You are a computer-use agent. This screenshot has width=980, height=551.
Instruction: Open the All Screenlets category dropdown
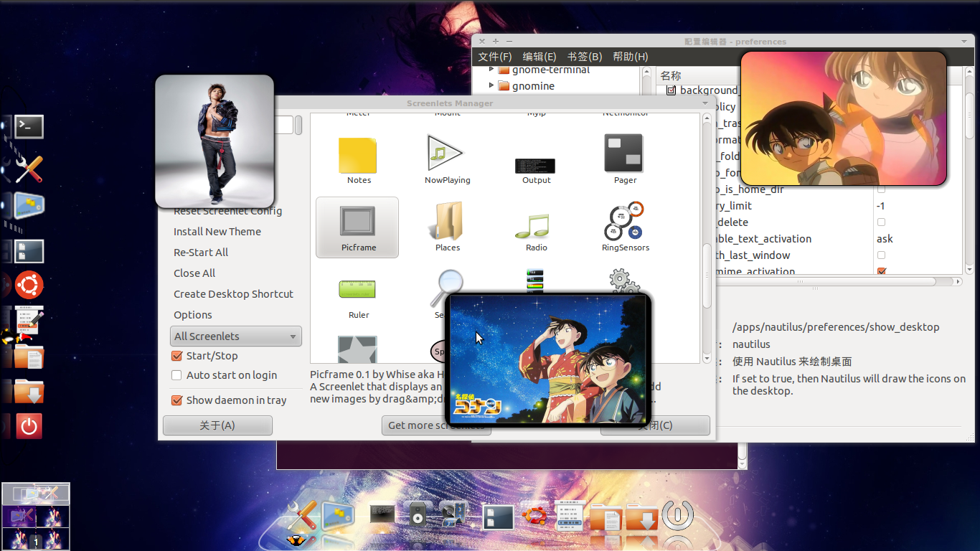(x=235, y=336)
